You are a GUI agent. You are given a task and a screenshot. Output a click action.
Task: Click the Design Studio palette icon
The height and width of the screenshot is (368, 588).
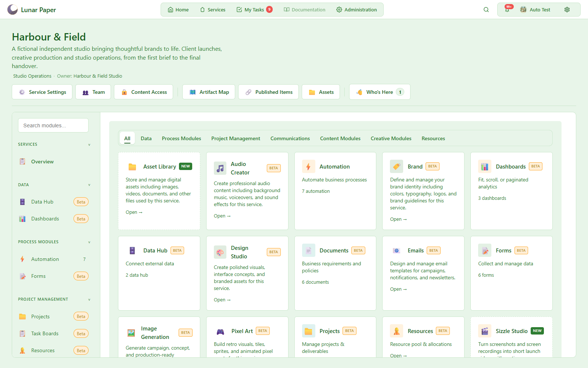(220, 252)
